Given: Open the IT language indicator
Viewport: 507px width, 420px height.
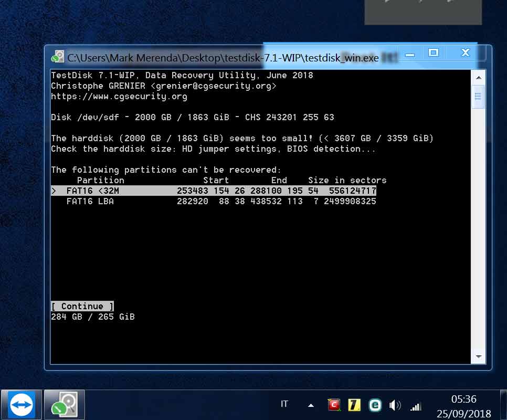Looking at the screenshot, I should pyautogui.click(x=284, y=404).
